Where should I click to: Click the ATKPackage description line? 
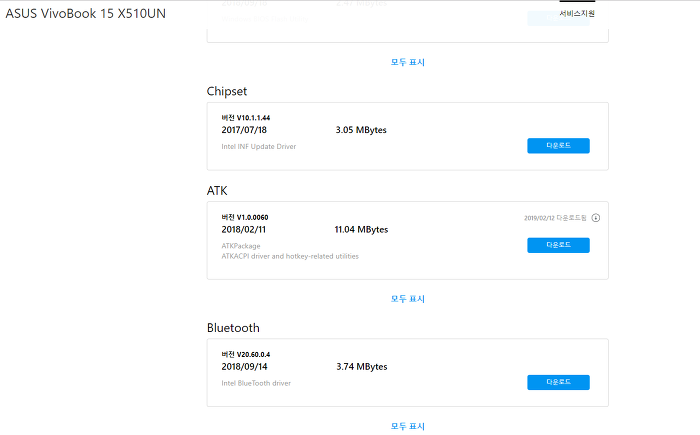[x=241, y=246]
